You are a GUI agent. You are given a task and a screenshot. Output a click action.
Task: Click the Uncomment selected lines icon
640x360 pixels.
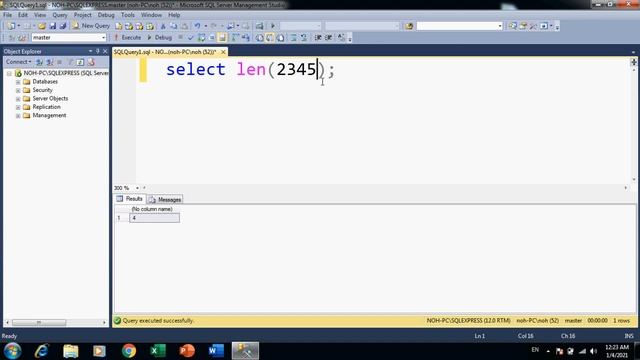coord(304,38)
